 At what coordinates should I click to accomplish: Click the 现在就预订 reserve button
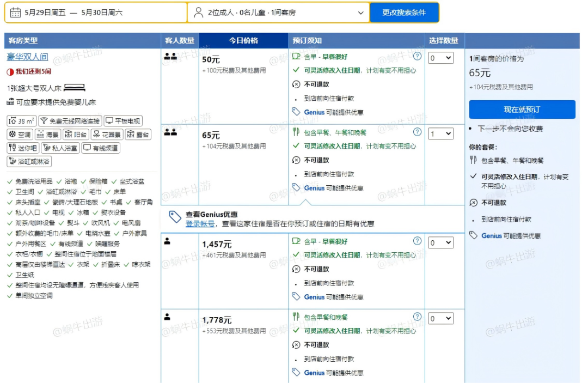[522, 110]
